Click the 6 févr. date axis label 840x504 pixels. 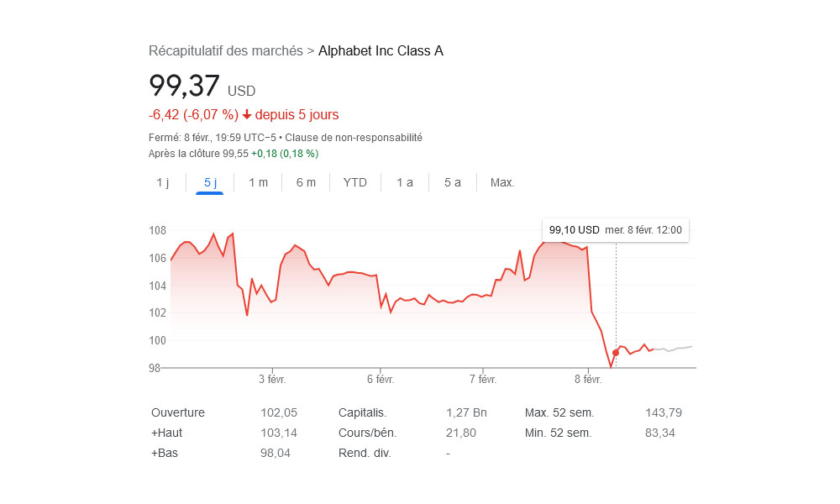coord(381,379)
